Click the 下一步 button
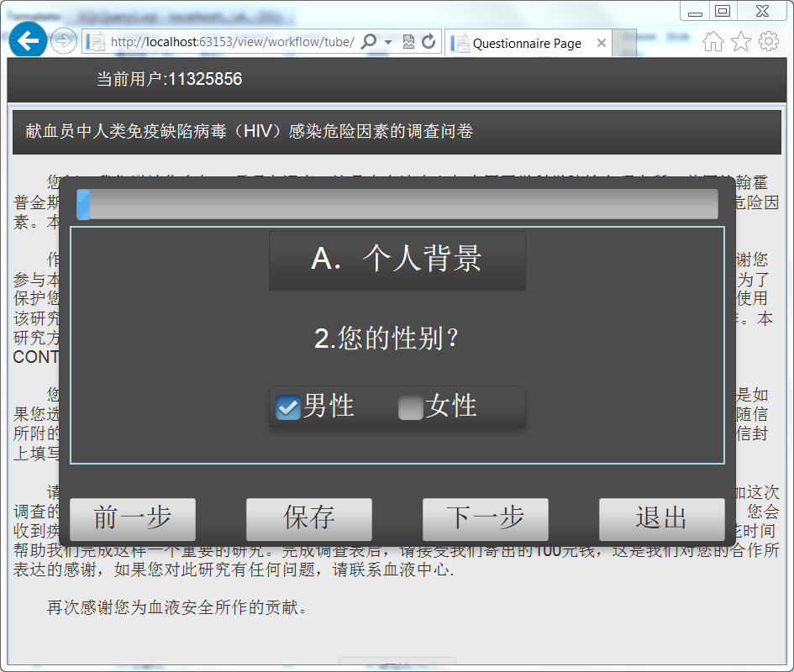The height and width of the screenshot is (672, 794). click(x=486, y=518)
